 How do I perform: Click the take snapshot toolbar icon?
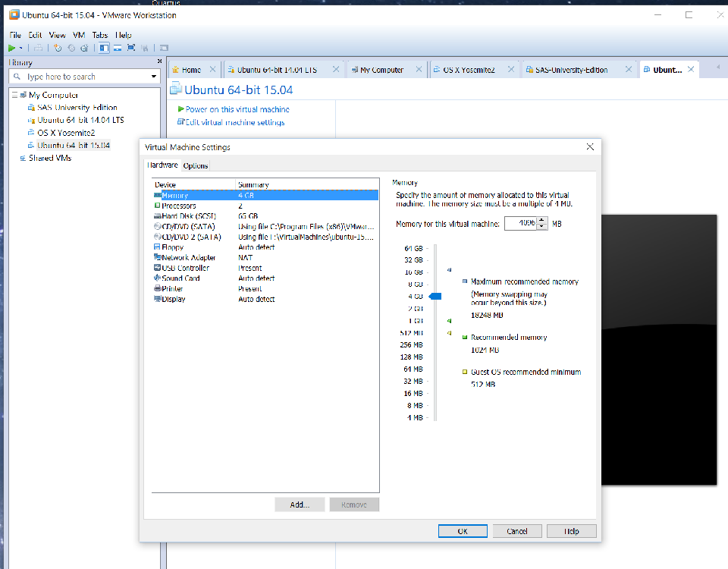pyautogui.click(x=58, y=48)
